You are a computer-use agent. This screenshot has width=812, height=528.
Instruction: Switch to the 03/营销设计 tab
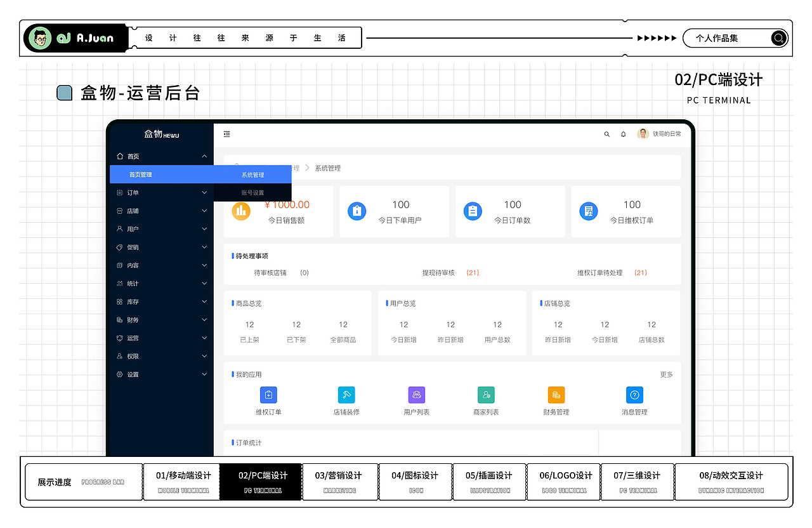coord(339,482)
